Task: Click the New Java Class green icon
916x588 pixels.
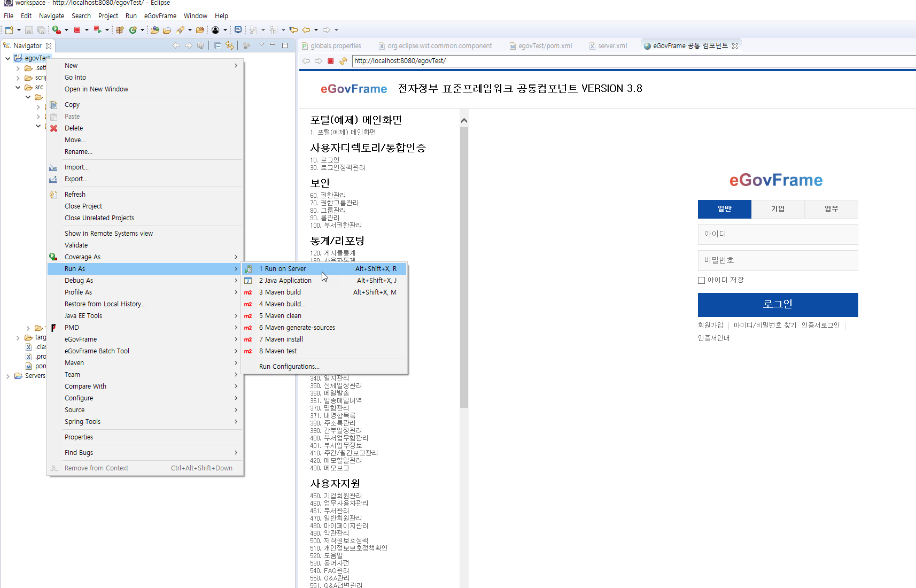Action: click(x=133, y=30)
